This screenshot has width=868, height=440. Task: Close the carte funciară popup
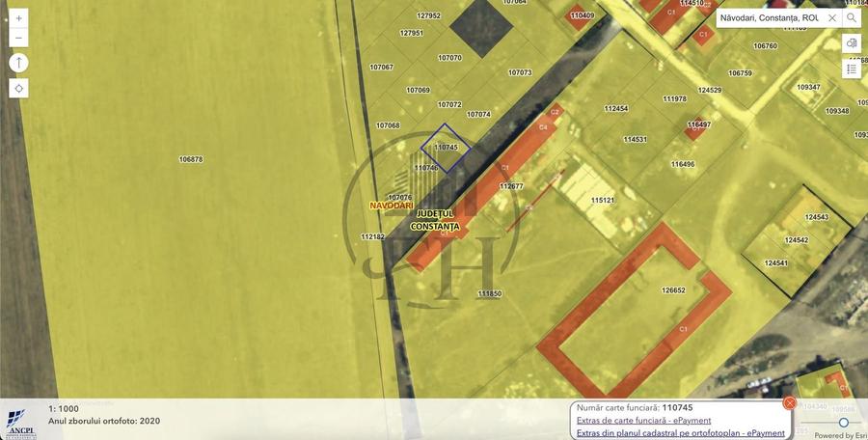pyautogui.click(x=790, y=402)
